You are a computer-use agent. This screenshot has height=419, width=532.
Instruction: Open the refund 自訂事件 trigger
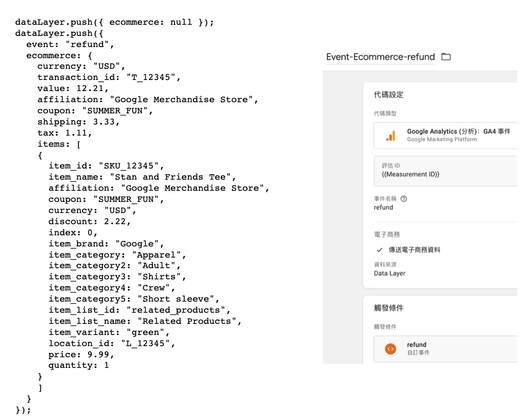coord(445,349)
